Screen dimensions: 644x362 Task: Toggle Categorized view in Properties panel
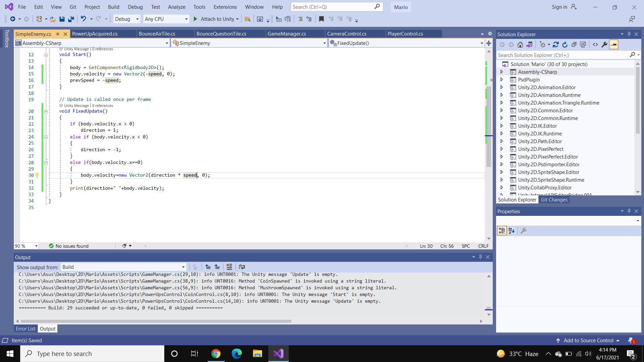click(502, 231)
